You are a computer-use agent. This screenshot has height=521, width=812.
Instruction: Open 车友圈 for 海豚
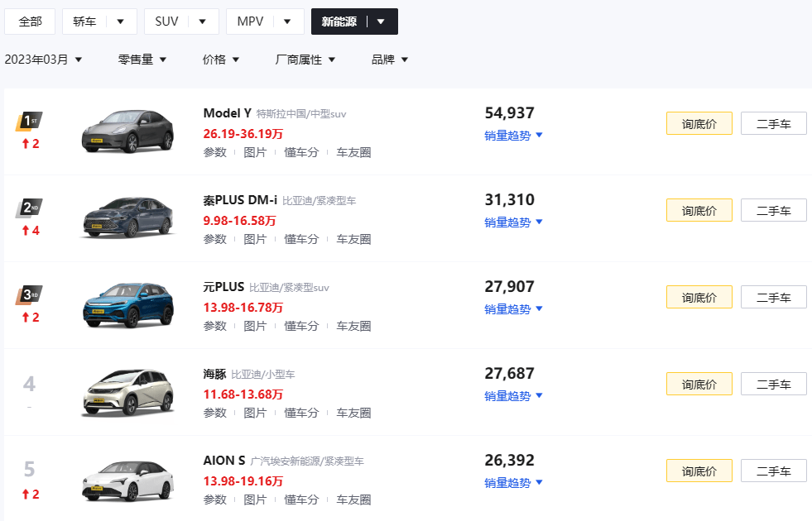[x=353, y=413]
